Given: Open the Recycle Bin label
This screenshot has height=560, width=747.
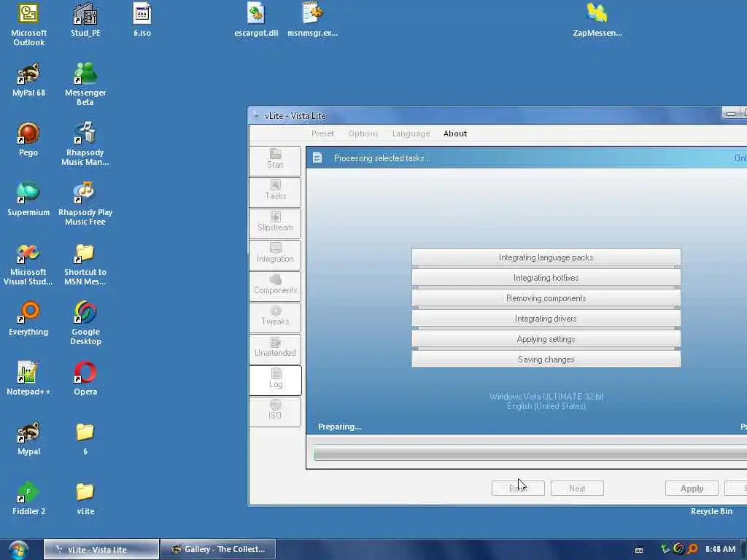Looking at the screenshot, I should pos(711,511).
